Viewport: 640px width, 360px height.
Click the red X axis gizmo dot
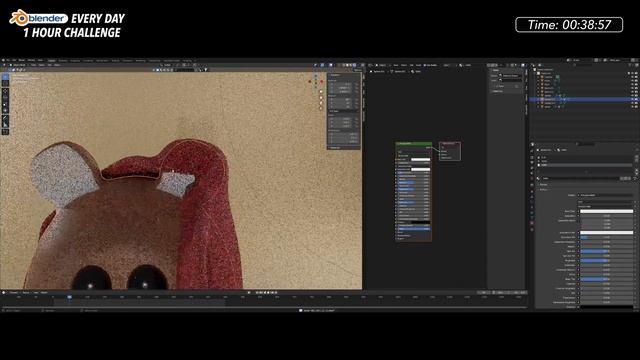(x=322, y=82)
